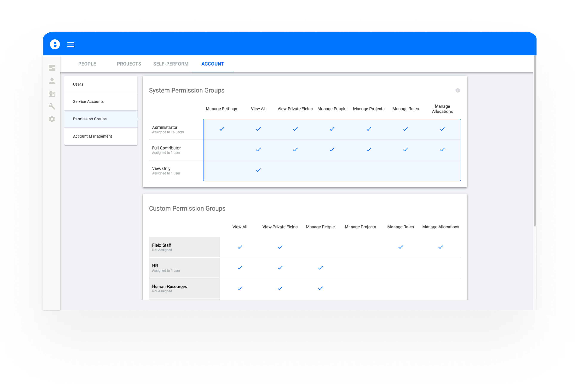Open the dashboard grid icon in sidebar

coord(52,68)
